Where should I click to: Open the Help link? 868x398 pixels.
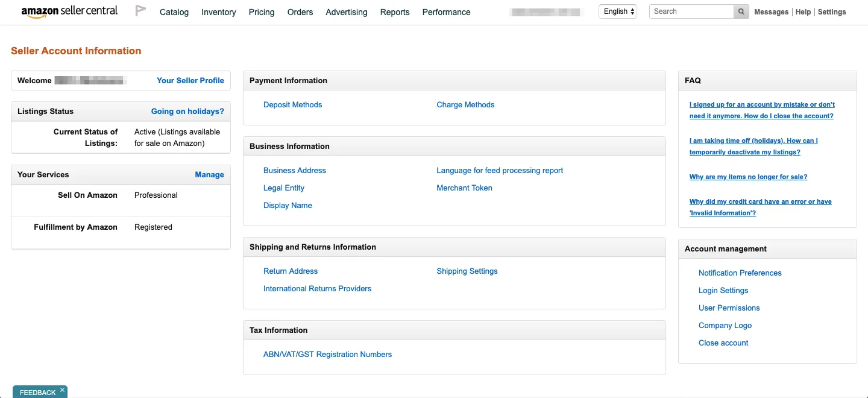point(804,12)
